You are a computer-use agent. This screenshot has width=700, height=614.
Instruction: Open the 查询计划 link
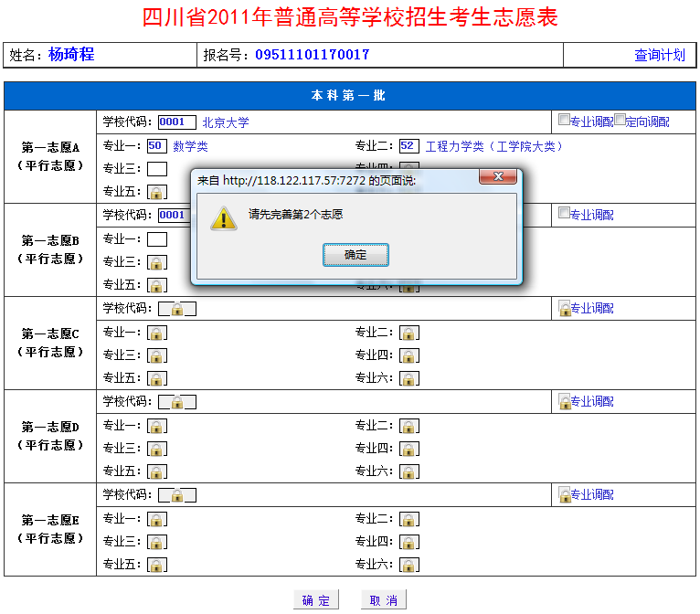pyautogui.click(x=659, y=55)
